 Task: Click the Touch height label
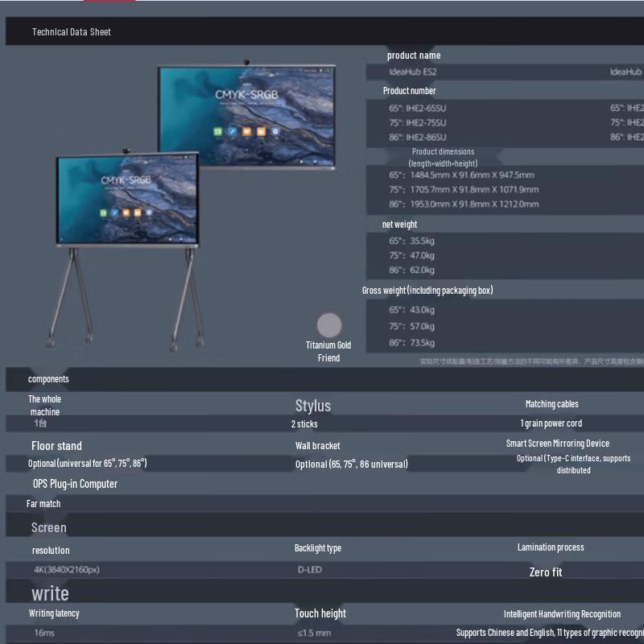pos(320,613)
